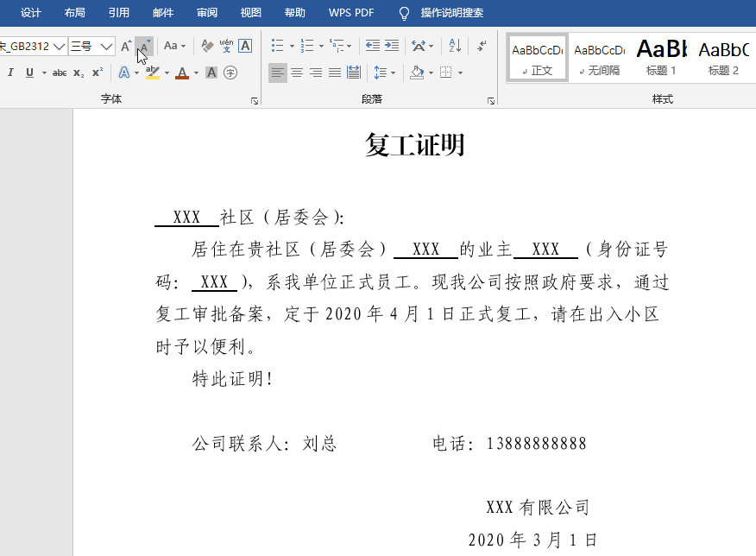
Task: Open the 邮件 tab
Action: (x=163, y=13)
